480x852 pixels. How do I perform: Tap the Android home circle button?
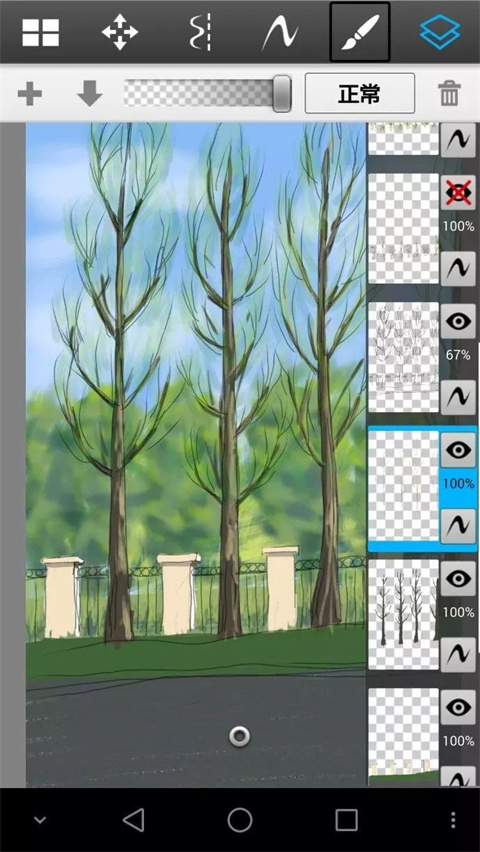point(240,820)
